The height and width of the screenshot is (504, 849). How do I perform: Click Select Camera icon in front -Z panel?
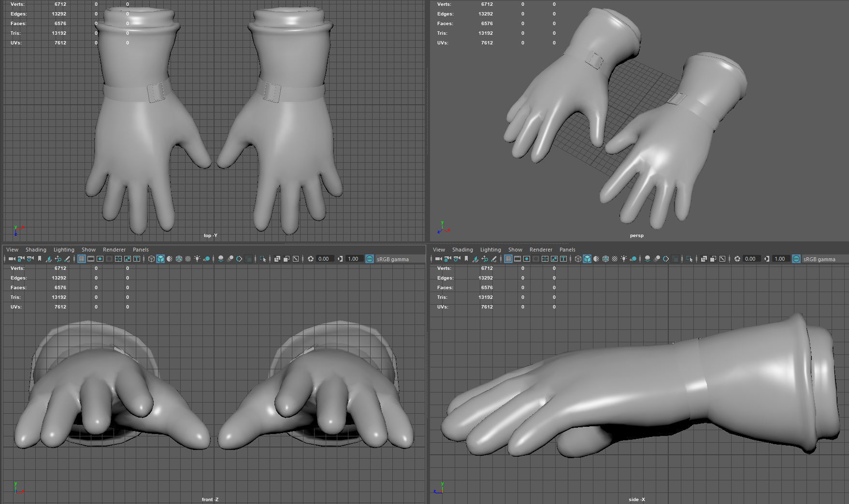coord(12,259)
